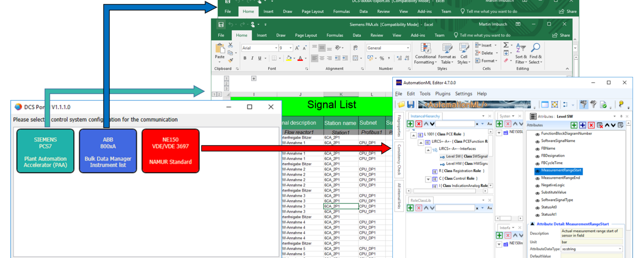Open the Page Layout tab in Siemens PAA Excel

pos(306,35)
